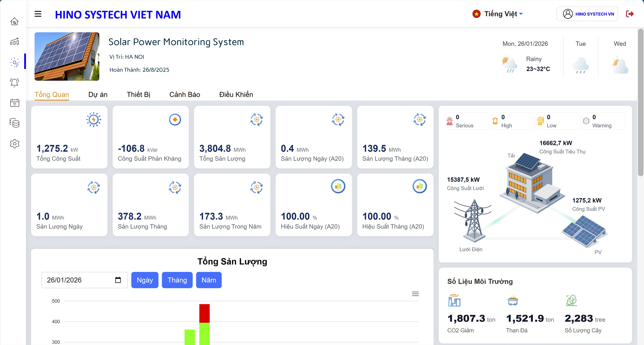Screen dimensions: 644x345
Task: Open the calendar schedule sidebar icon
Action: [14, 103]
